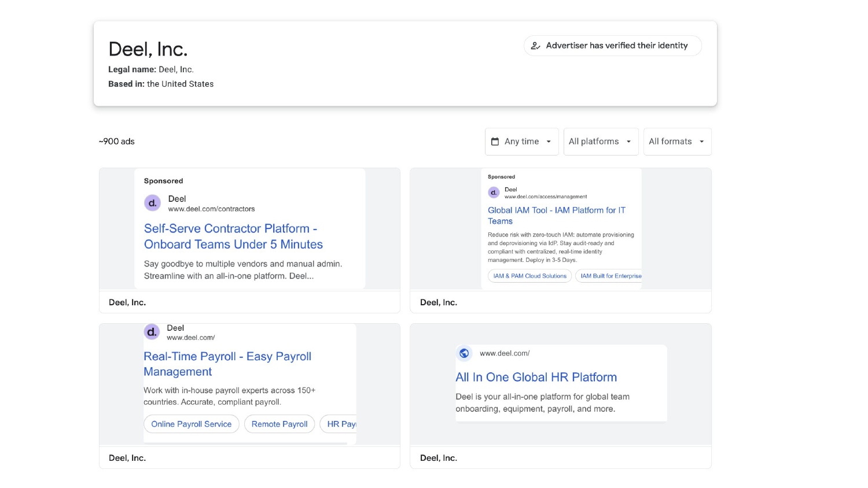
Task: Click the partially visible HR Pay chip
Action: tap(339, 424)
